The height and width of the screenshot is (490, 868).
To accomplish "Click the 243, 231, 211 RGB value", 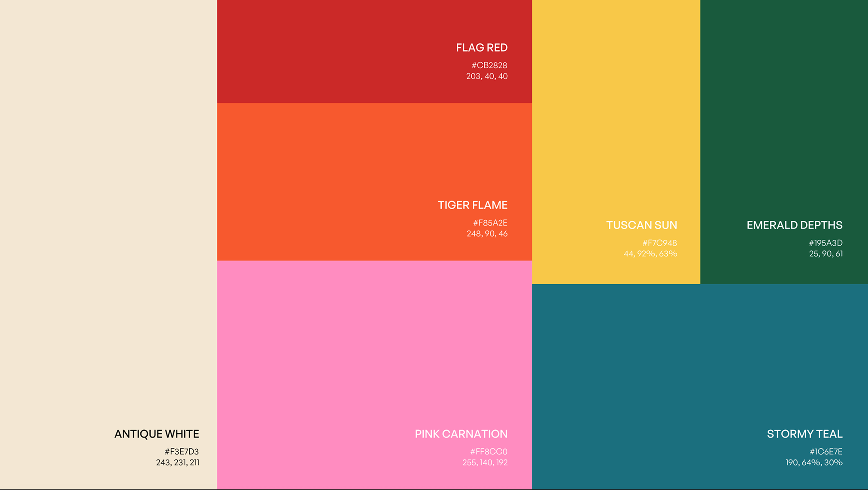I will pos(177,463).
